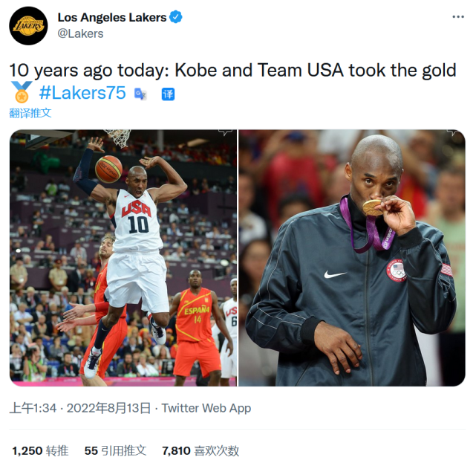Open the Kobe dunk photo
476x466 pixels.
tap(123, 258)
